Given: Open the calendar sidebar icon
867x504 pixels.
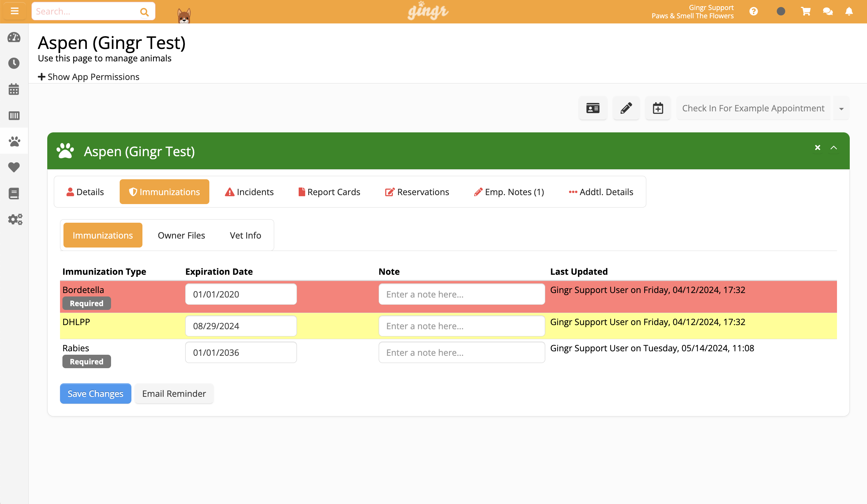Looking at the screenshot, I should (x=14, y=89).
